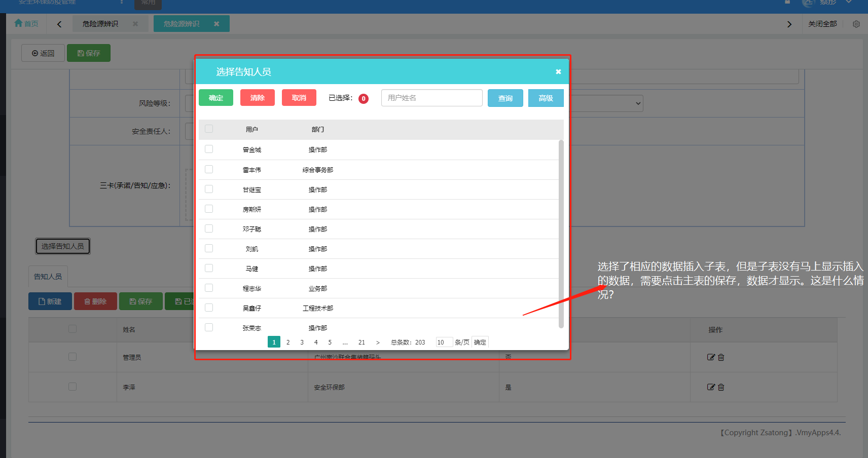
Task: Go to page 2 in the pagination
Action: (x=288, y=342)
